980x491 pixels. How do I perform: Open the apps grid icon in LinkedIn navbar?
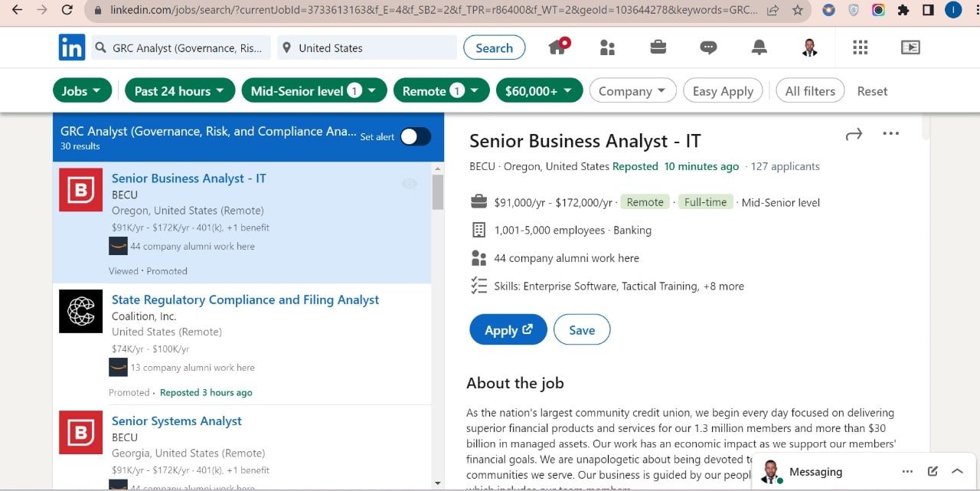click(860, 47)
